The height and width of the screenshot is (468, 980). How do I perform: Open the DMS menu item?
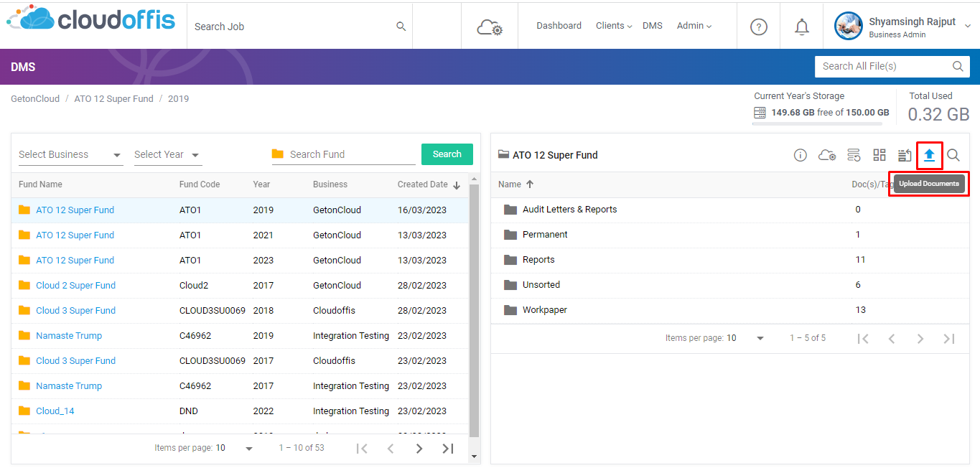click(653, 26)
